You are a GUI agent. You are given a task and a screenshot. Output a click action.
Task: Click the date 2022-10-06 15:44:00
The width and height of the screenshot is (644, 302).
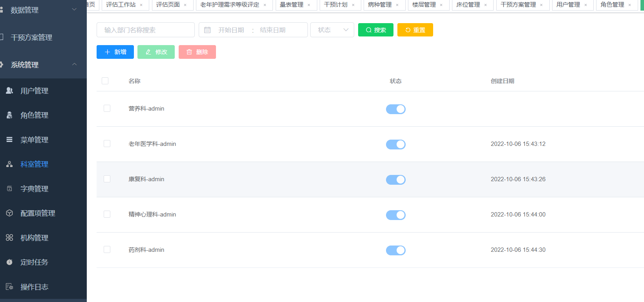click(518, 215)
